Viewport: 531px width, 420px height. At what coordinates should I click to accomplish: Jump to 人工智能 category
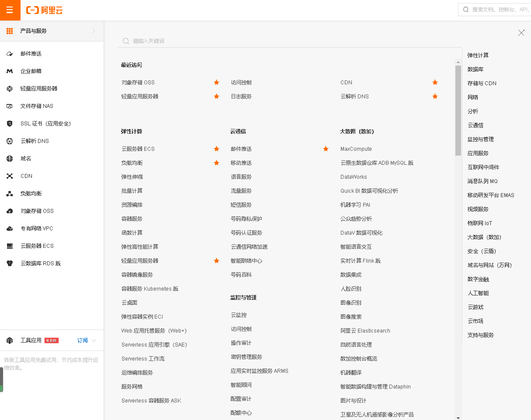[478, 293]
